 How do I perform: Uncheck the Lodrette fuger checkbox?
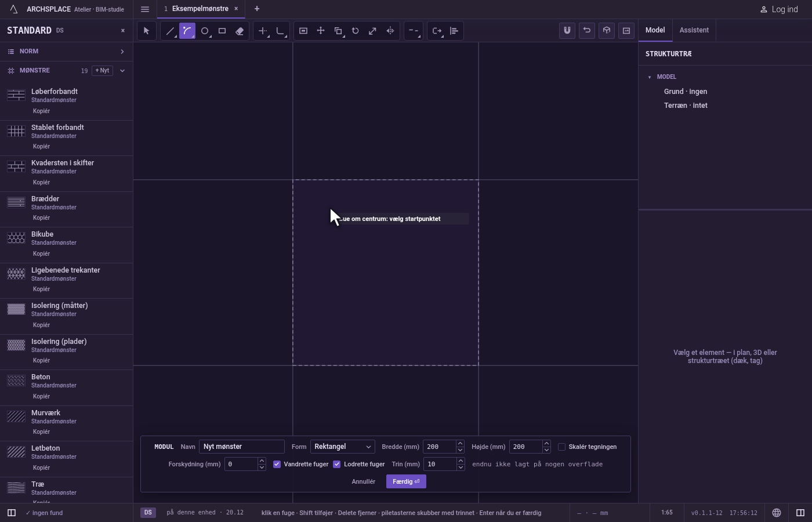(x=336, y=464)
